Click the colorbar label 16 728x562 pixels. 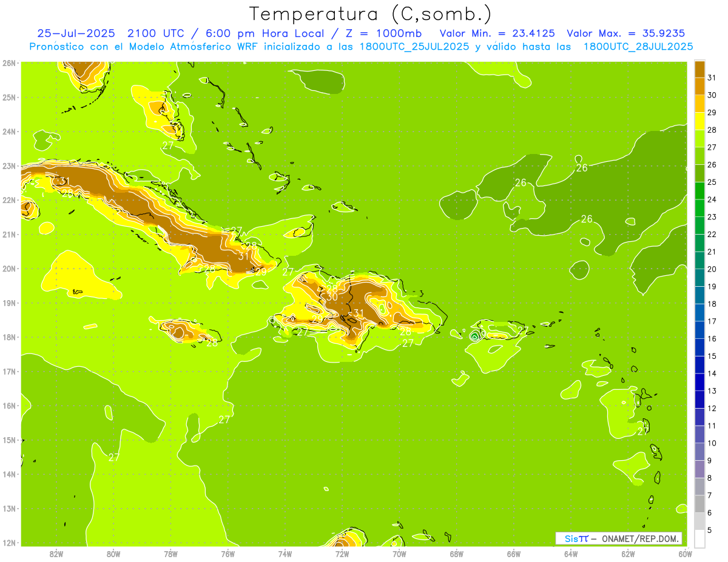(712, 339)
